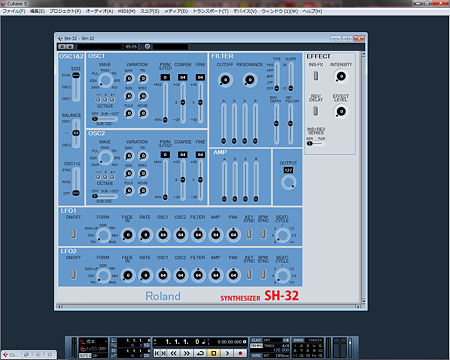This screenshot has width=450, height=360.
Task: Open the ヘルプ(H) menu
Action: pyautogui.click(x=312, y=11)
